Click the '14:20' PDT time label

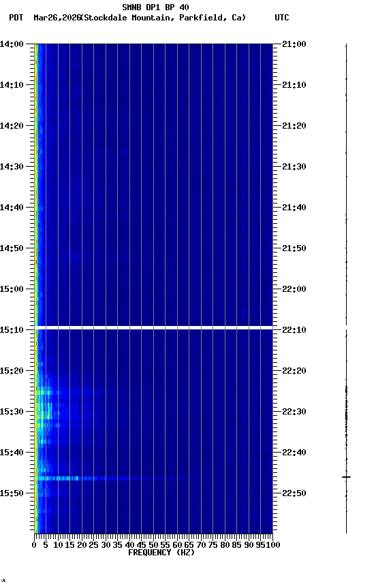[12, 126]
